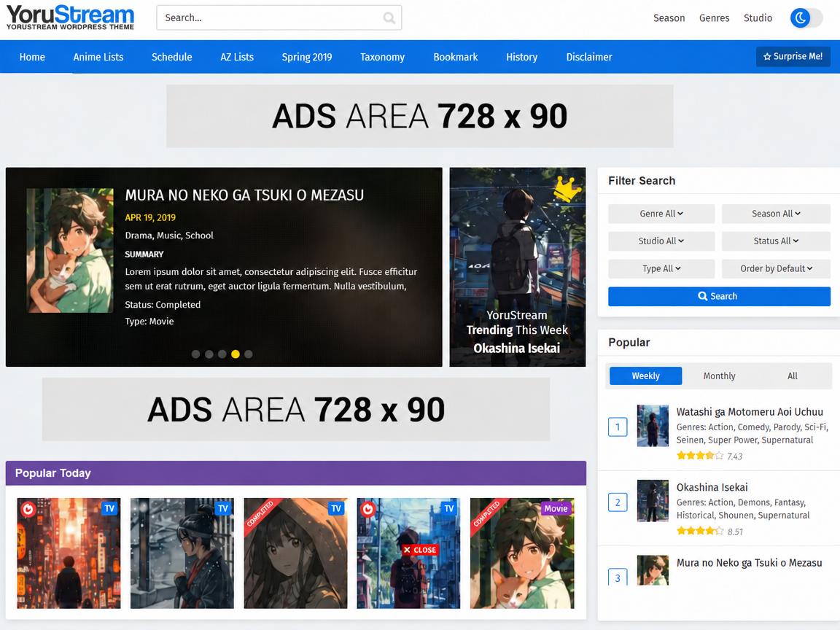Toggle dark mode with the moon switch
Screen dimensions: 840x630
pos(806,17)
